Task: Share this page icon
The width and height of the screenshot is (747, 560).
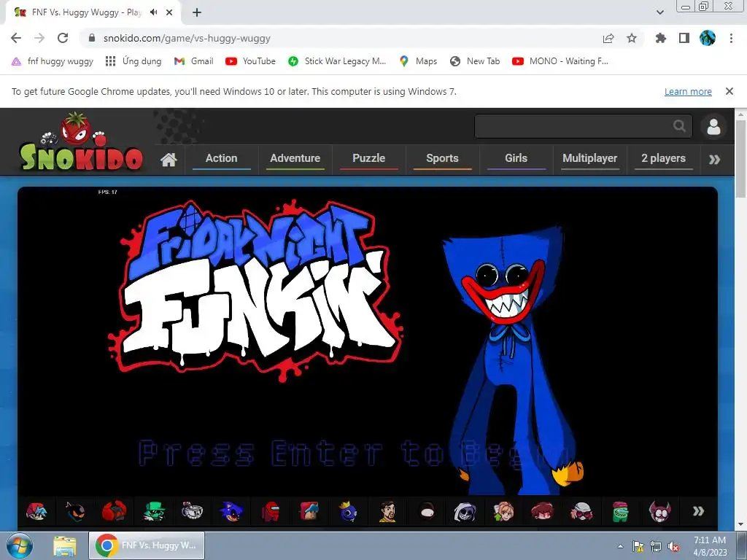Action: point(608,38)
